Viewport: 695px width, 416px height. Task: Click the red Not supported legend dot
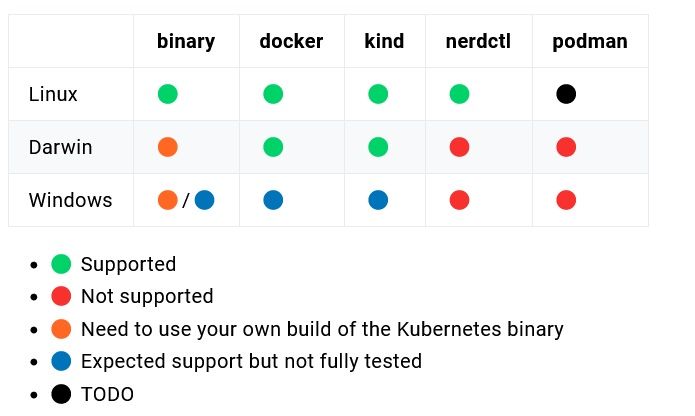pyautogui.click(x=61, y=296)
